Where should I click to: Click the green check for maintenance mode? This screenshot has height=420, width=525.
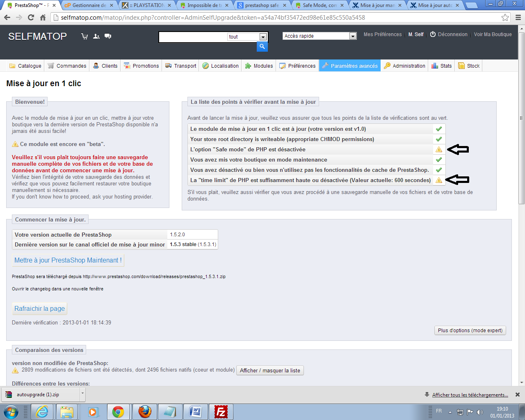point(439,160)
